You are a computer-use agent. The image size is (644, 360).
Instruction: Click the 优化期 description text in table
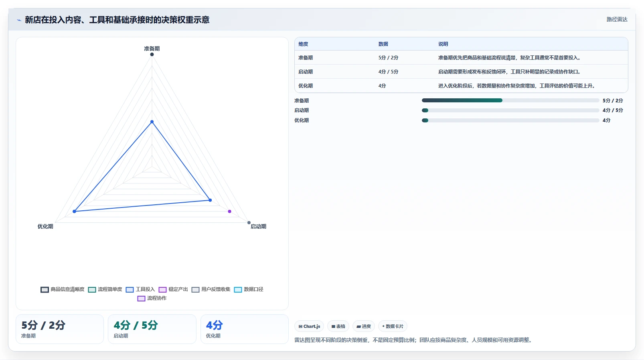click(517, 86)
